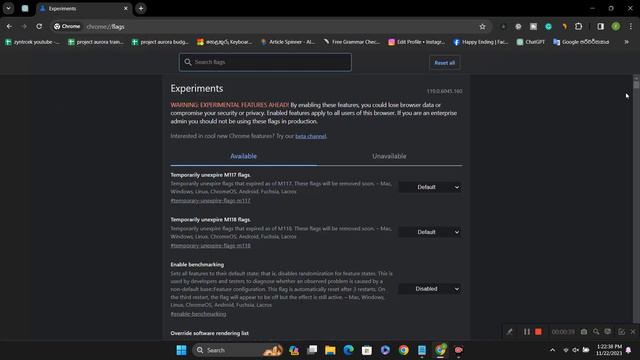
Task: Click the recorder zoom magnifier icon
Action: click(x=596, y=332)
